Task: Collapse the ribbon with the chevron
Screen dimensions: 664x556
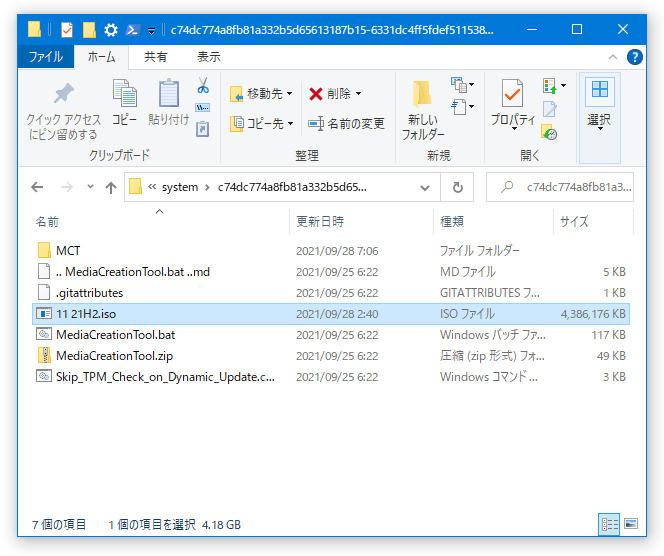Action: pos(612,57)
